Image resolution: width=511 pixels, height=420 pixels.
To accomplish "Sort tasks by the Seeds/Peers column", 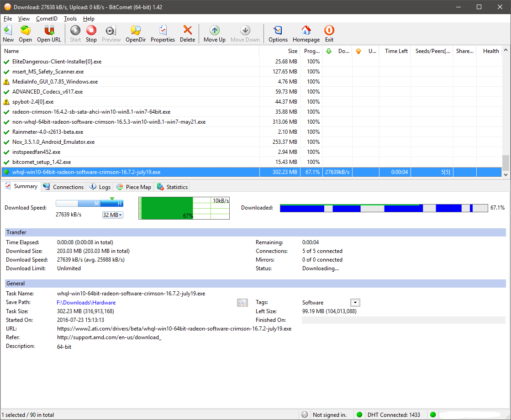I will [x=432, y=51].
